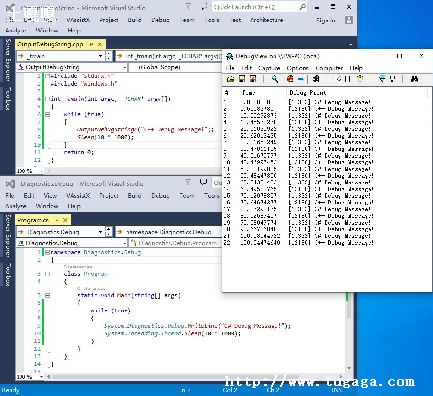433x396 pixels.
Task: Open the OutputDebugString project dropdown
Action: (72, 67)
